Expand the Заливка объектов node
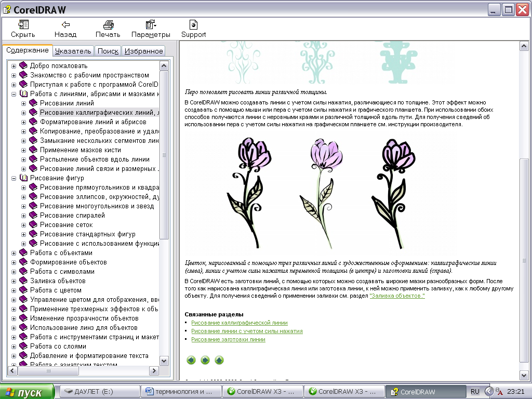The image size is (532, 399). 14,281
